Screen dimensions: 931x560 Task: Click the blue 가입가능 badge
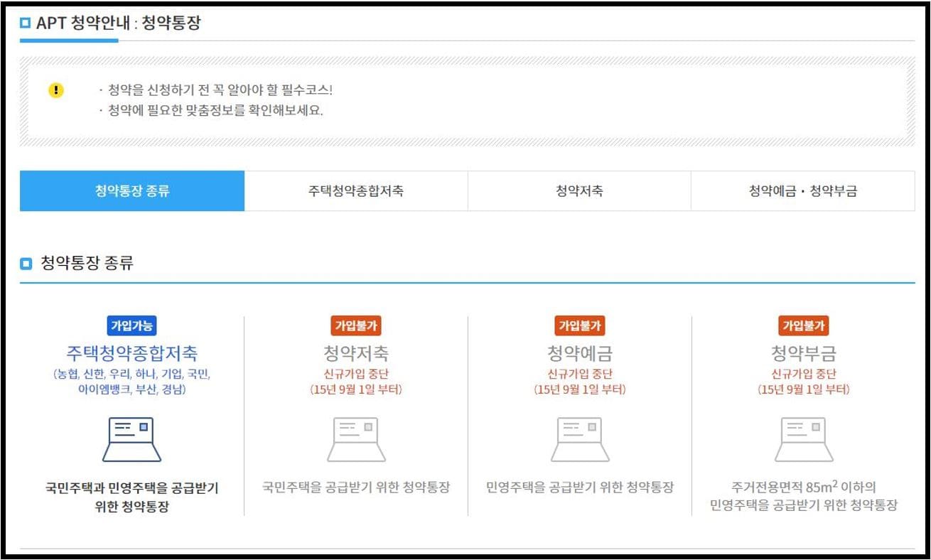(132, 325)
